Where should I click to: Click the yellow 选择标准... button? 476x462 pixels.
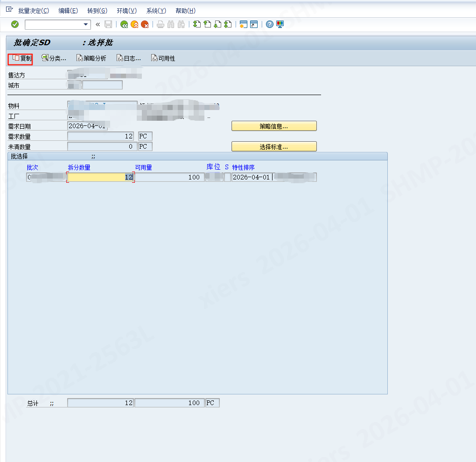pos(274,146)
